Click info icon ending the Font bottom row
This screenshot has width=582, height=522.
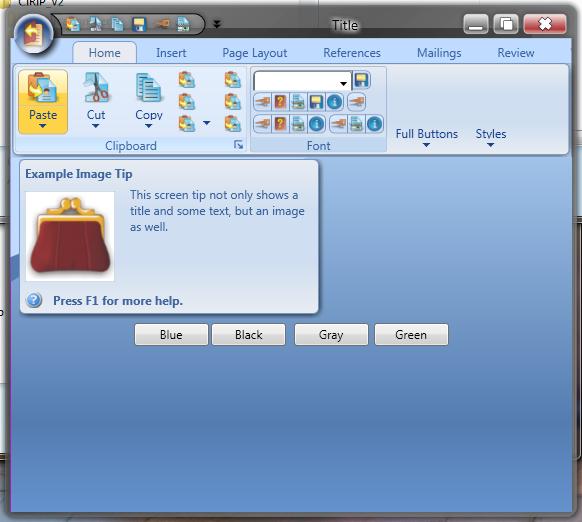pos(374,124)
